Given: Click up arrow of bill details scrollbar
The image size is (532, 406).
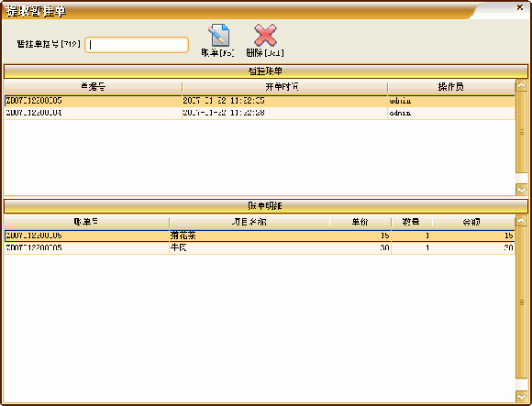Looking at the screenshot, I should coord(521,221).
